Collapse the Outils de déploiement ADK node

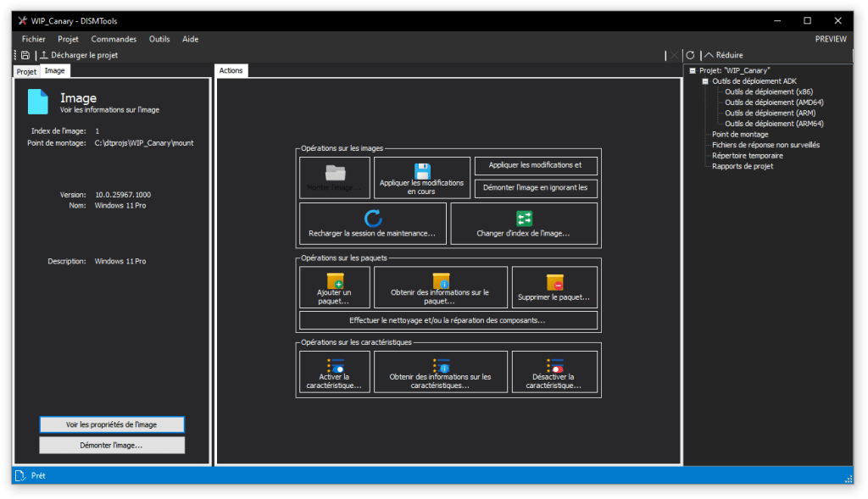[704, 81]
